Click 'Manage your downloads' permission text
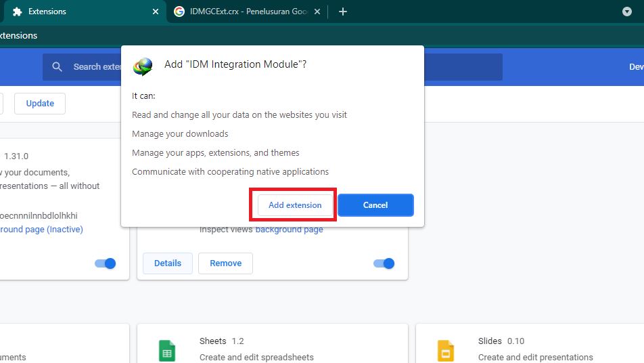The width and height of the screenshot is (644, 363). [180, 133]
